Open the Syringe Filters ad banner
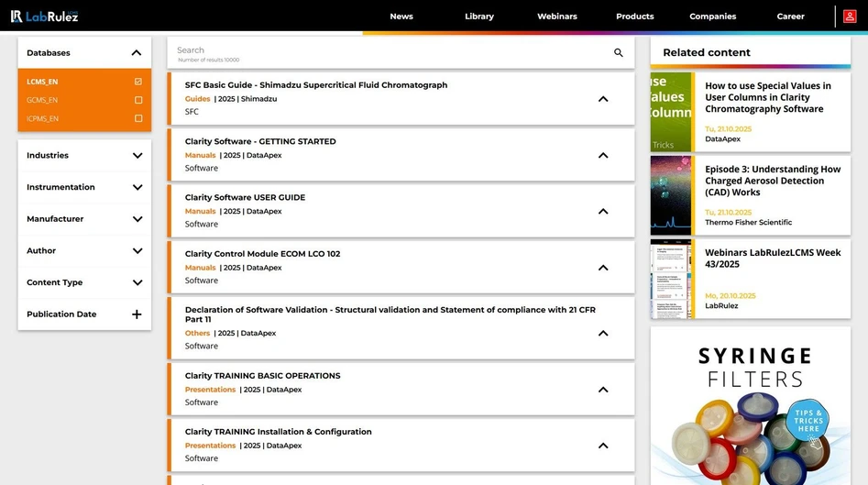This screenshot has height=485, width=868. click(750, 405)
